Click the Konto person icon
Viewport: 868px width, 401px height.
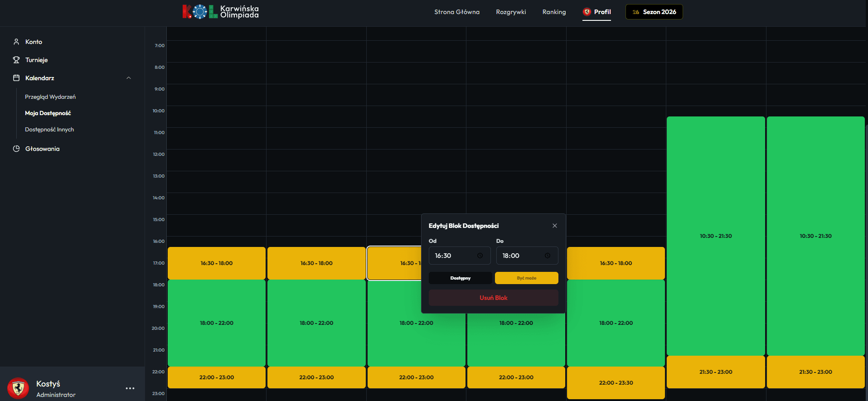[x=16, y=42]
